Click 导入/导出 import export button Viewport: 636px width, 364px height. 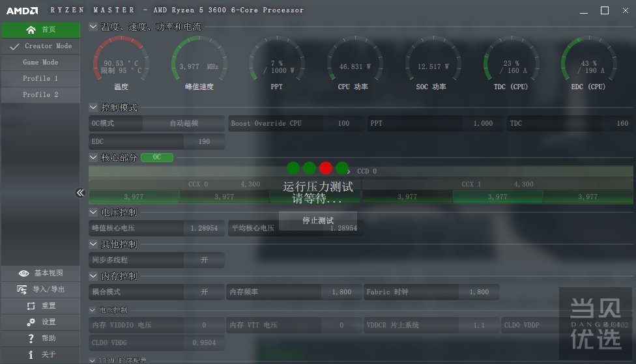(x=40, y=289)
